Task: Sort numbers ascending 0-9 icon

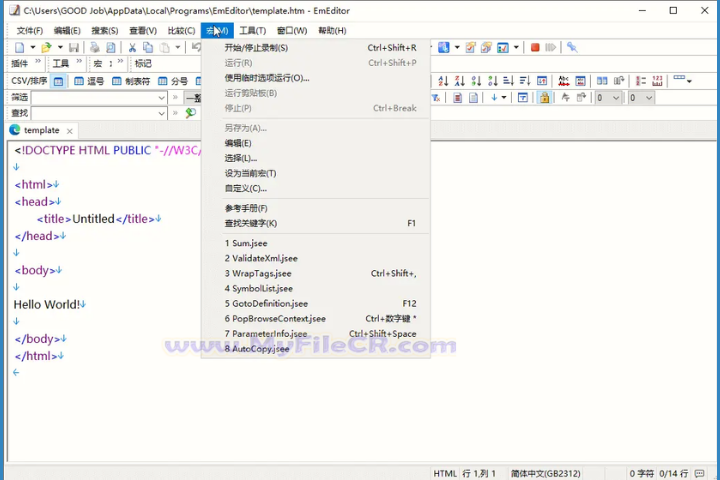Action: pyautogui.click(x=476, y=81)
